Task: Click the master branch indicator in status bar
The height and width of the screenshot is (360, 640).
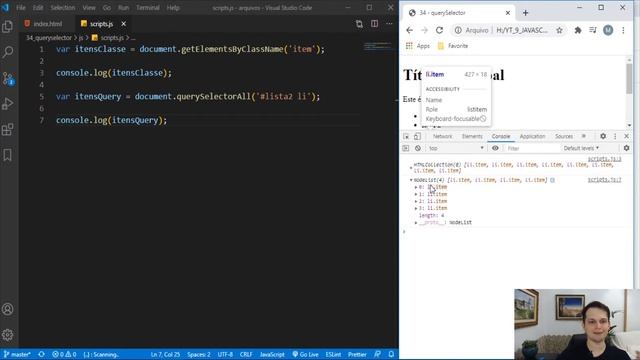Action: 17,354
